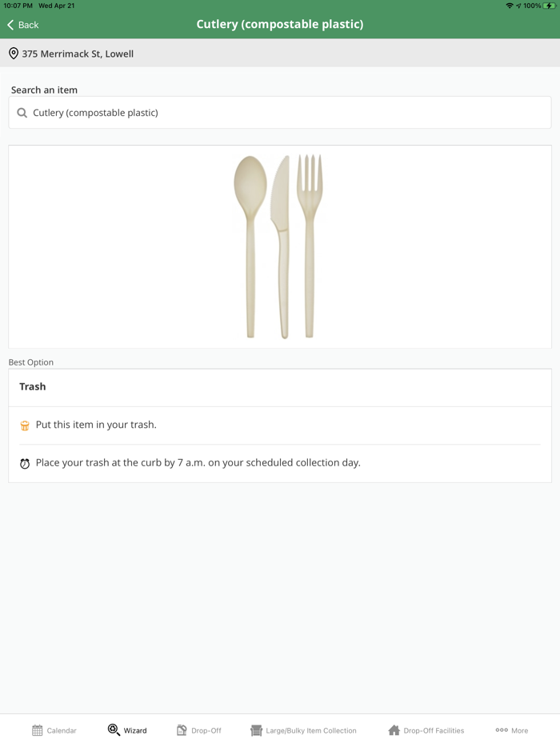Tap the location pin icon

tap(14, 54)
